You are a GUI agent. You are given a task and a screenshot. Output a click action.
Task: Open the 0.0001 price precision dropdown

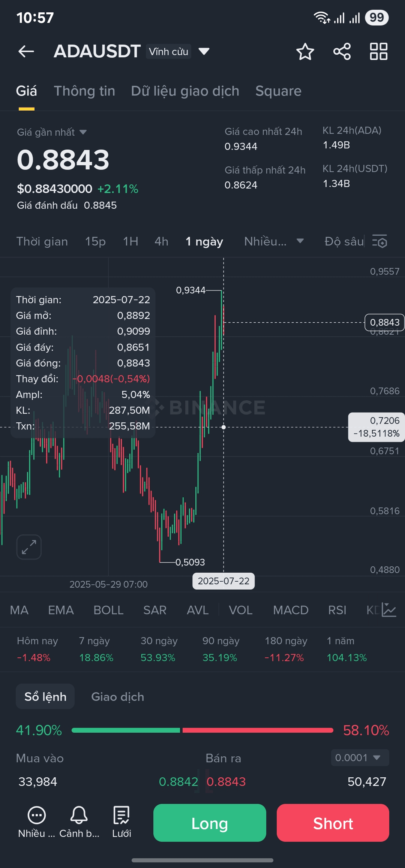[x=360, y=758]
